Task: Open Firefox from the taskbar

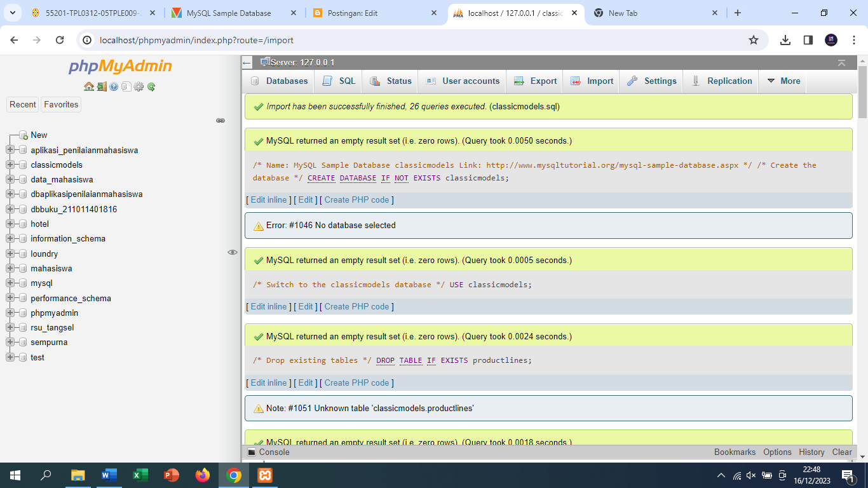Action: pyautogui.click(x=203, y=475)
